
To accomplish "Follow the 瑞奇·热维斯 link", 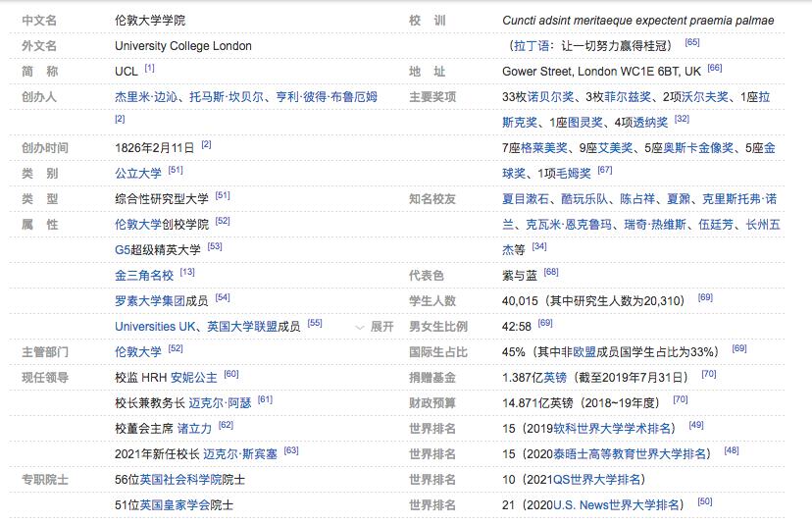I will point(655,225).
